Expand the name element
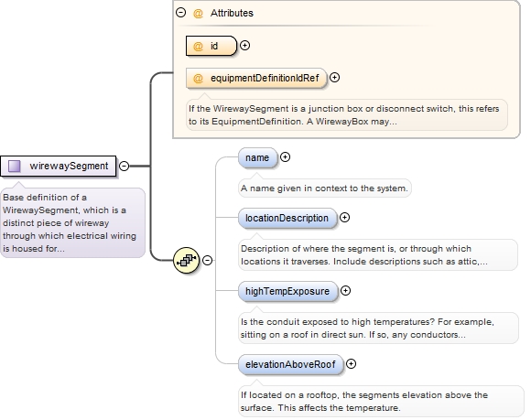Viewport: 531px width, 420px height. click(285, 157)
